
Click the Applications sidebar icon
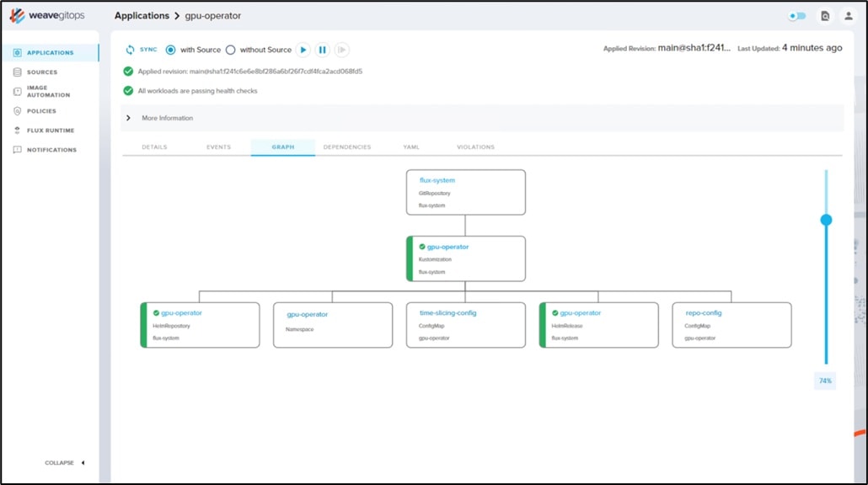(17, 52)
